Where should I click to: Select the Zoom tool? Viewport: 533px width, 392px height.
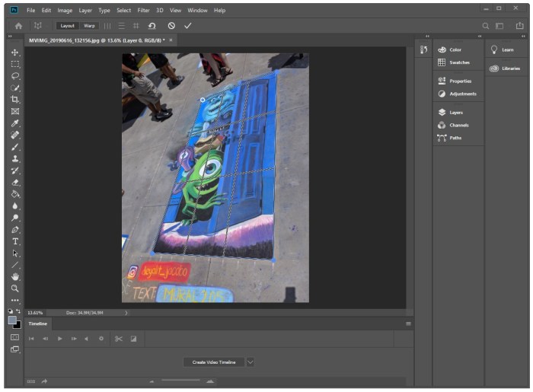[x=15, y=288]
